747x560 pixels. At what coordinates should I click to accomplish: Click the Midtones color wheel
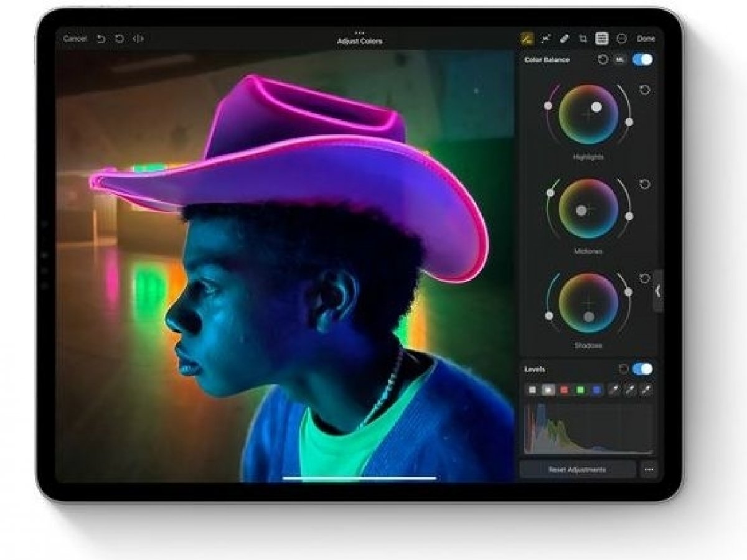[x=588, y=208]
